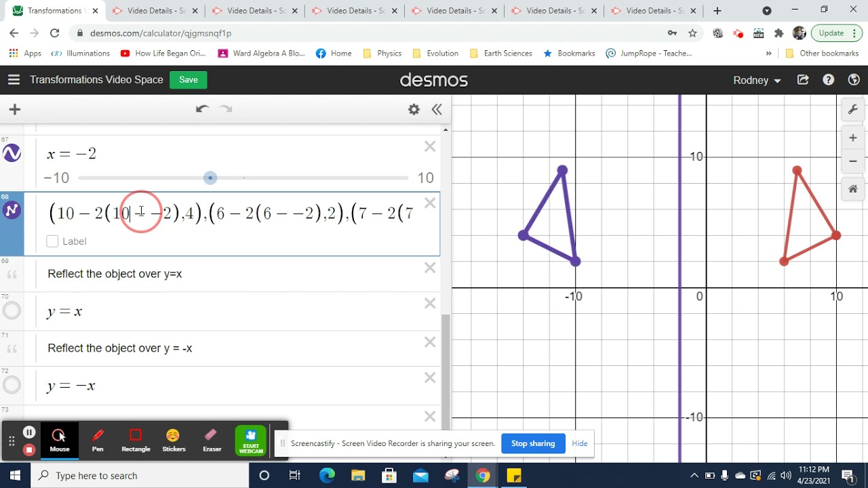Click the Chrome Update button
The image size is (868, 488).
[x=835, y=33]
